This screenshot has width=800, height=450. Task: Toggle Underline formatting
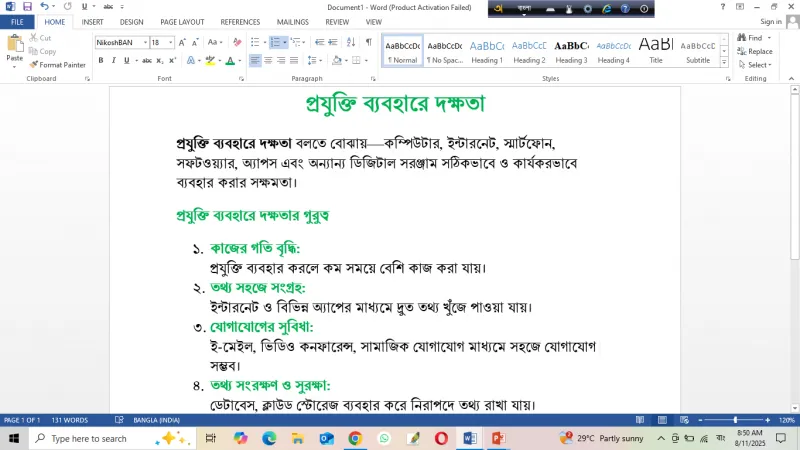[x=127, y=60]
